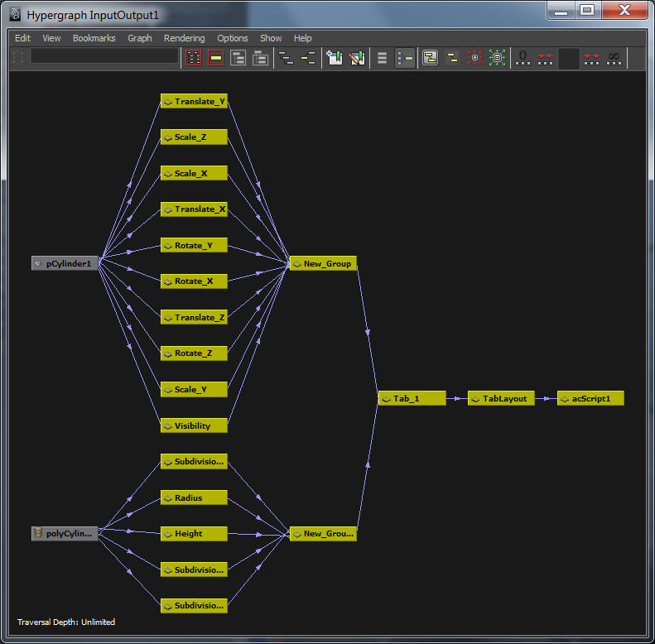655x644 pixels.
Task: Click the red dotted-square toolbar icon
Action: pos(475,58)
